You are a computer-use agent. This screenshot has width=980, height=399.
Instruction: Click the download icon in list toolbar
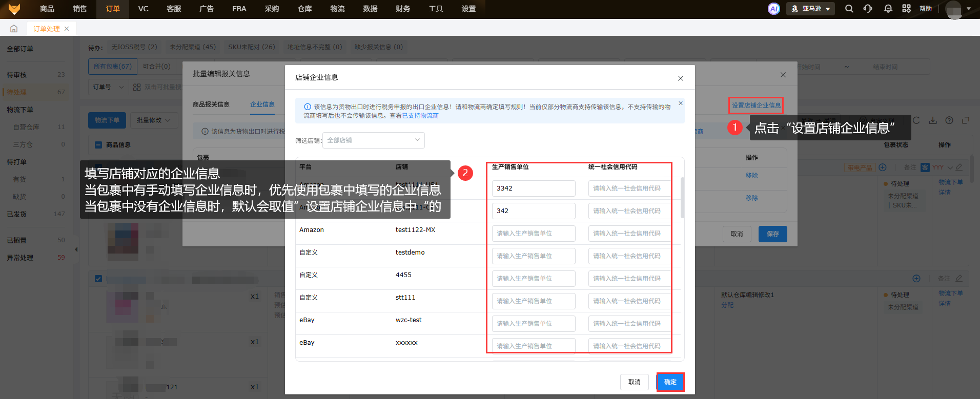point(933,120)
